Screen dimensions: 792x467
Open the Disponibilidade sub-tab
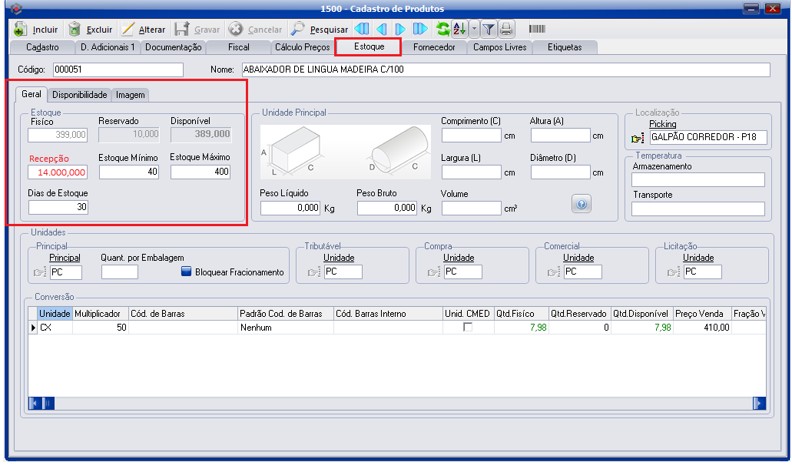[x=79, y=94]
